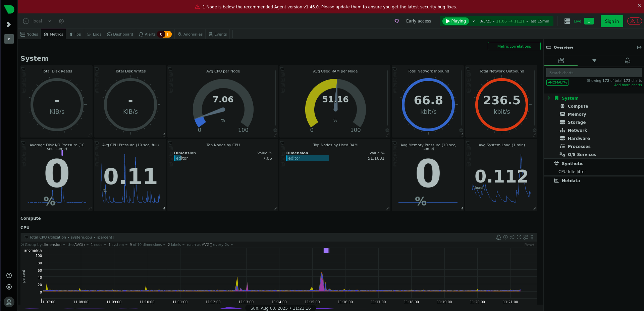
Task: Open the settings gear next to the local node selector
Action: [x=61, y=21]
